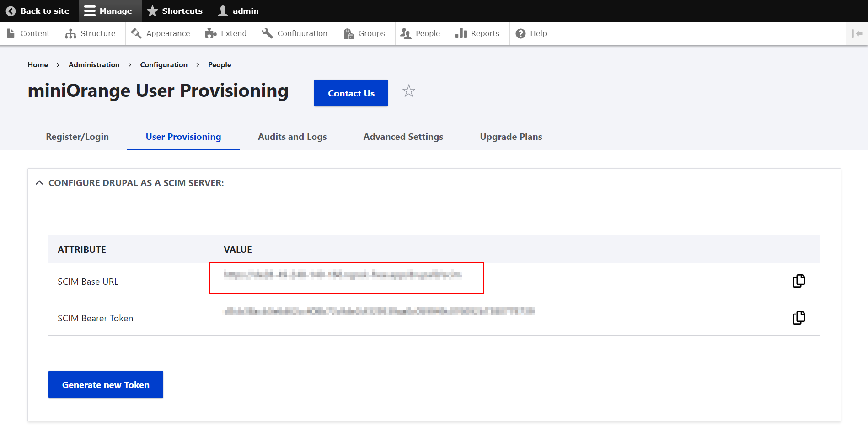Go to Administration breadcrumb
Viewport: 868px width, 426px height.
94,65
